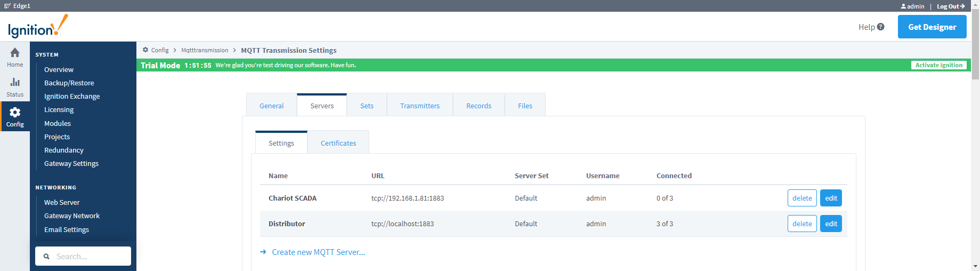Delete the Chariot SCADA server

(802, 198)
